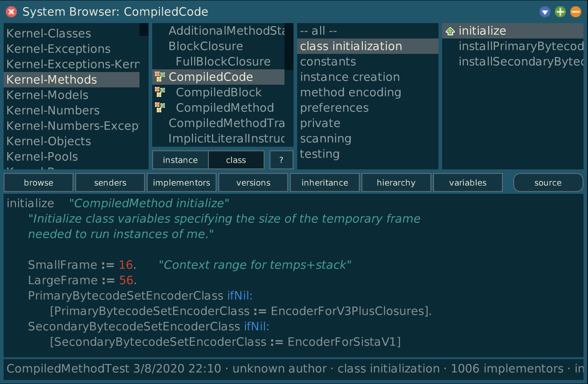Screen dimensions: 588x384
Task: Click the CompiledMethodTest annotation status bar
Action: (294, 369)
